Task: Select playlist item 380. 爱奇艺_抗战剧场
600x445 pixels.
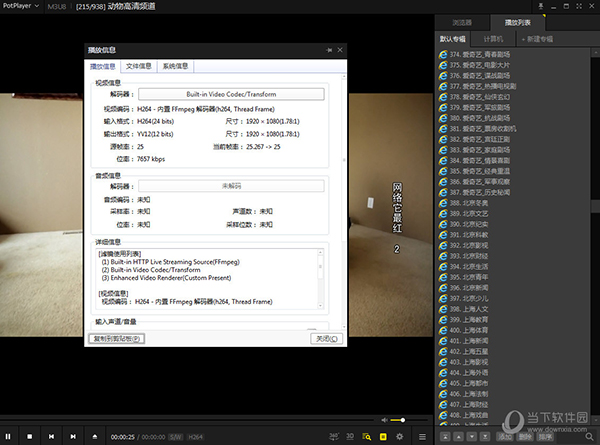Action: (x=474, y=118)
